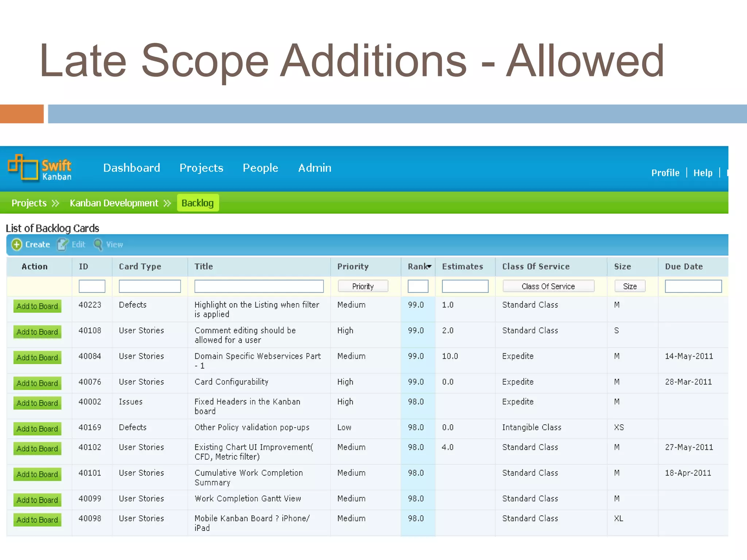This screenshot has height=560, width=747.
Task: Click due date '14-May-2011'
Action: [x=689, y=356]
